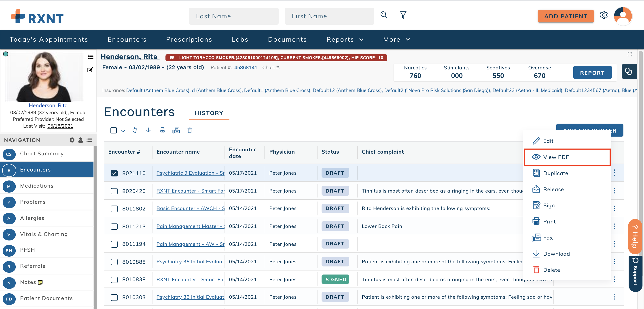Check encounter 8011802 checkbox
Viewport: 644px width, 309px height.
[x=114, y=209]
